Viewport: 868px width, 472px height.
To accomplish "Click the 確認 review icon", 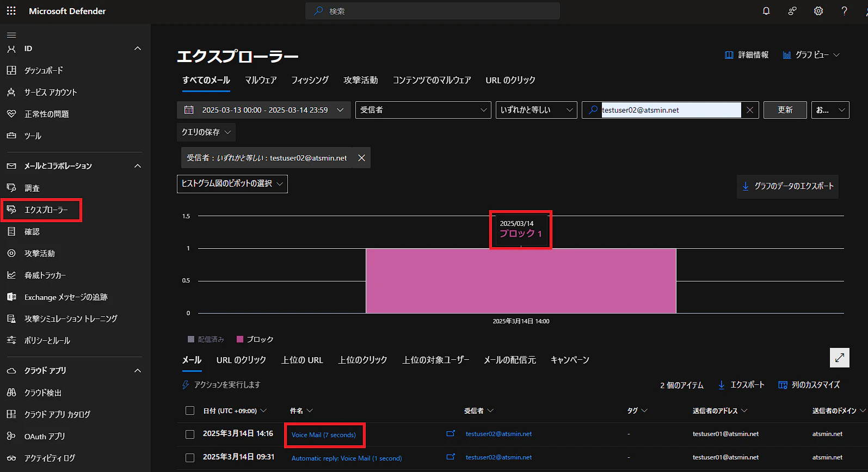I will (x=11, y=231).
